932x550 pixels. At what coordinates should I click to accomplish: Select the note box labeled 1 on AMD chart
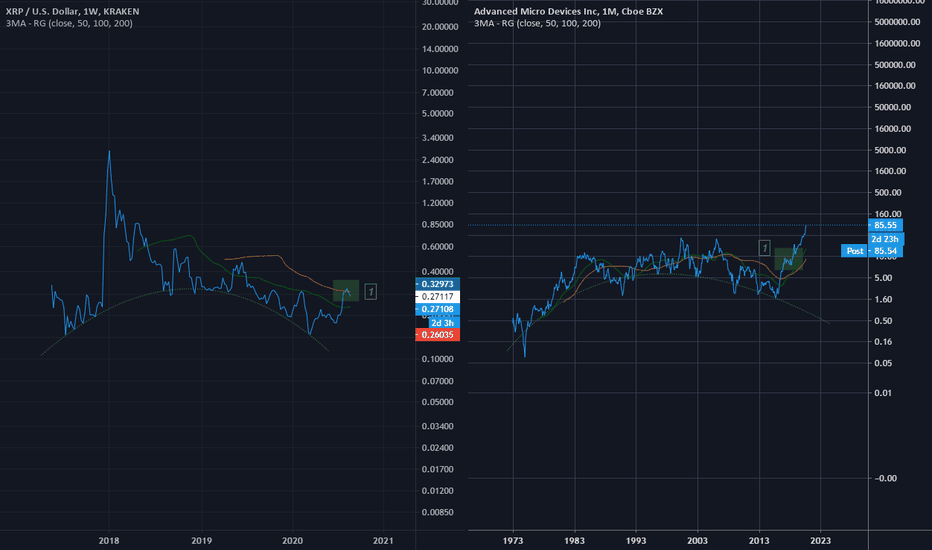[x=764, y=247]
